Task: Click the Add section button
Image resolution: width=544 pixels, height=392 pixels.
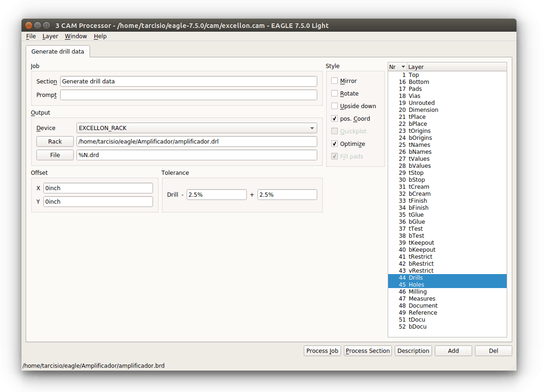Action: (453, 351)
